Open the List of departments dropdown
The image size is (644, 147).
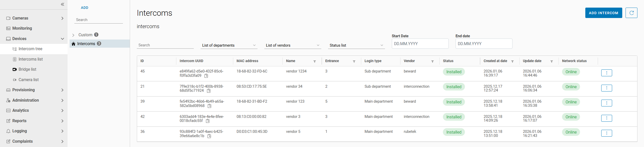point(229,45)
